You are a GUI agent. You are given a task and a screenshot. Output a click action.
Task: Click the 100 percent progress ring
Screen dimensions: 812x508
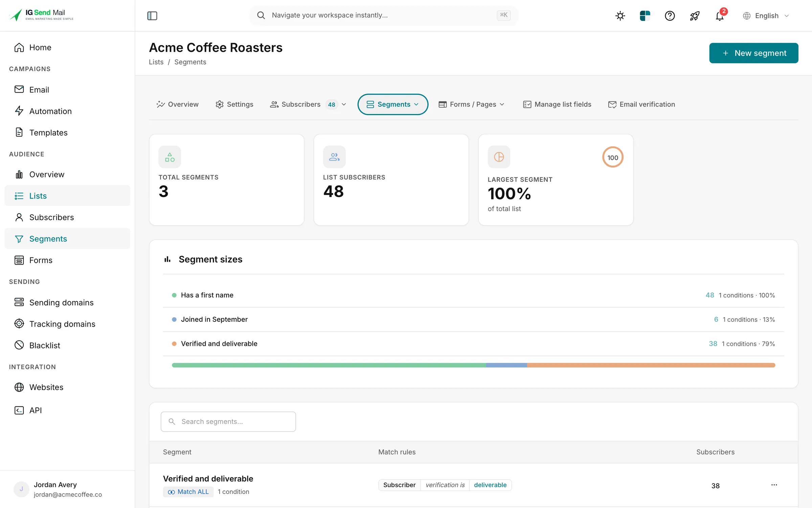[613, 157]
